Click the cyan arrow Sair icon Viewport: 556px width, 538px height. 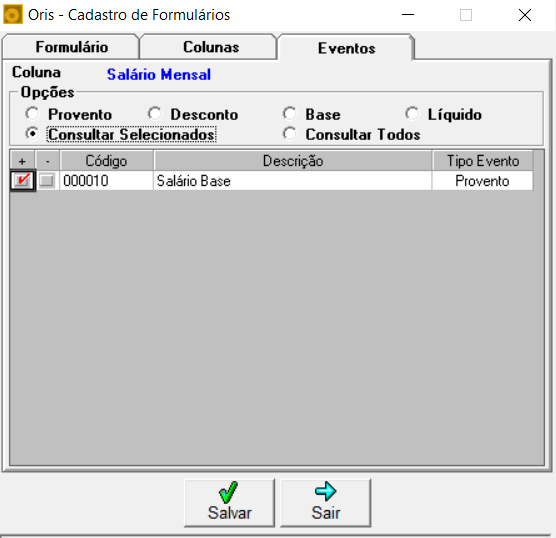point(325,491)
